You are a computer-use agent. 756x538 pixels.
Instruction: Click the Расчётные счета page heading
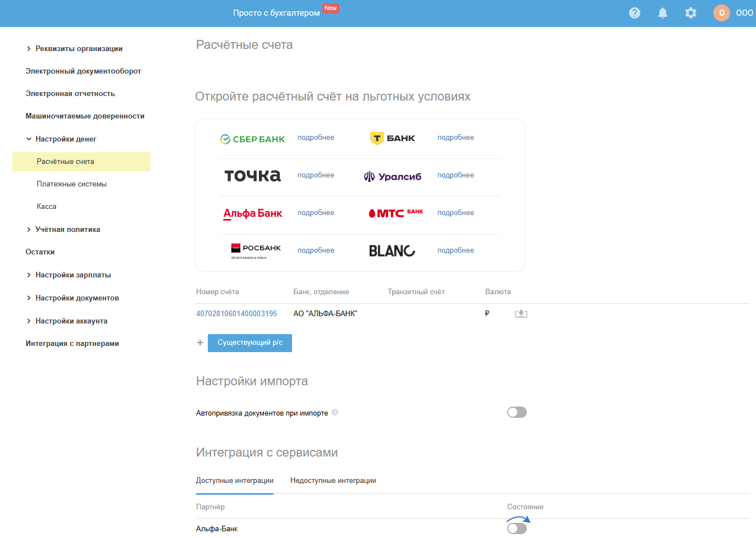tap(244, 45)
